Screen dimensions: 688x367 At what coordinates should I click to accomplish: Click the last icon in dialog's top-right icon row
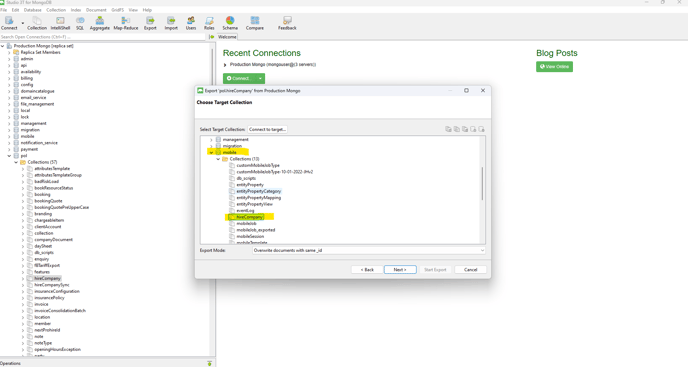tap(481, 129)
